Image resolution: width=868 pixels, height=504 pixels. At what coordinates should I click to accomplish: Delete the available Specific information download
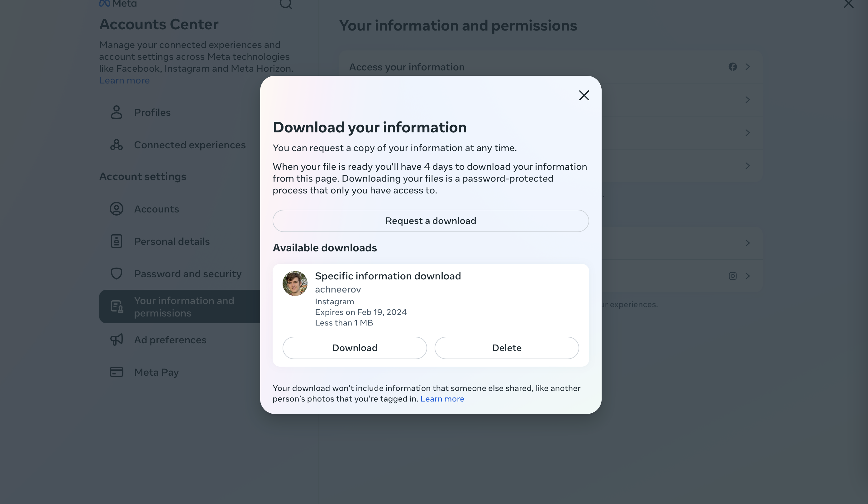(506, 348)
